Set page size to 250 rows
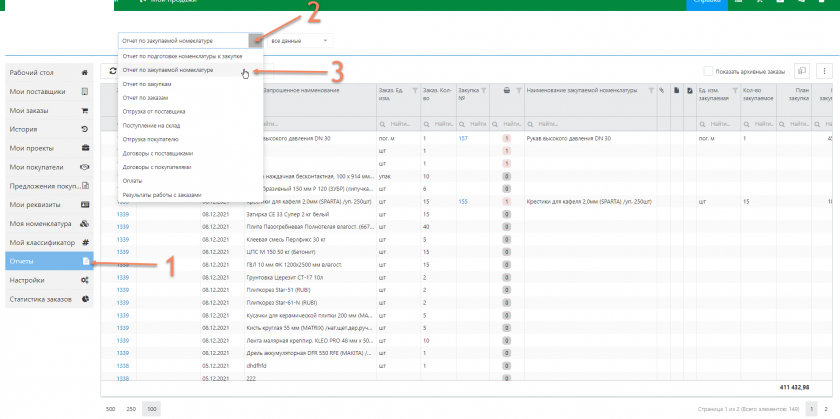Viewport: 840px width, 419px height. point(130,410)
